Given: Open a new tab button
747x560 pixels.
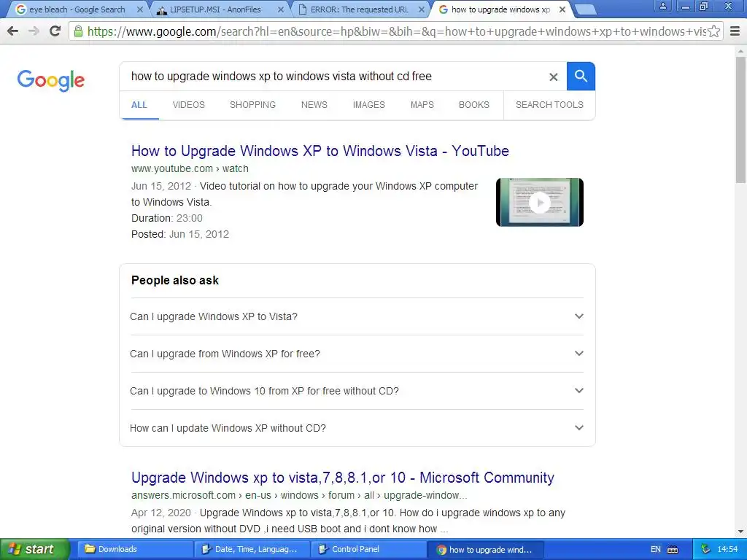Looking at the screenshot, I should (x=585, y=9).
